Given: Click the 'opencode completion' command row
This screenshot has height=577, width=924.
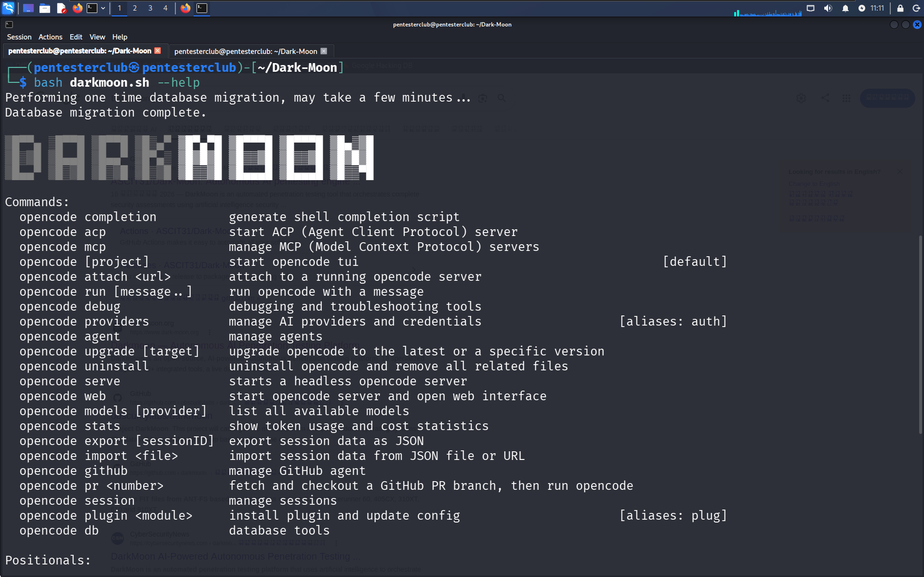Looking at the screenshot, I should point(239,217).
